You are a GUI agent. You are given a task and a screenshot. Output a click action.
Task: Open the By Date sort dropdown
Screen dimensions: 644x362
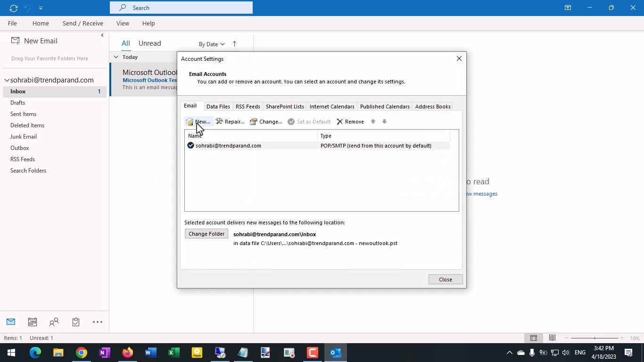[x=212, y=44]
